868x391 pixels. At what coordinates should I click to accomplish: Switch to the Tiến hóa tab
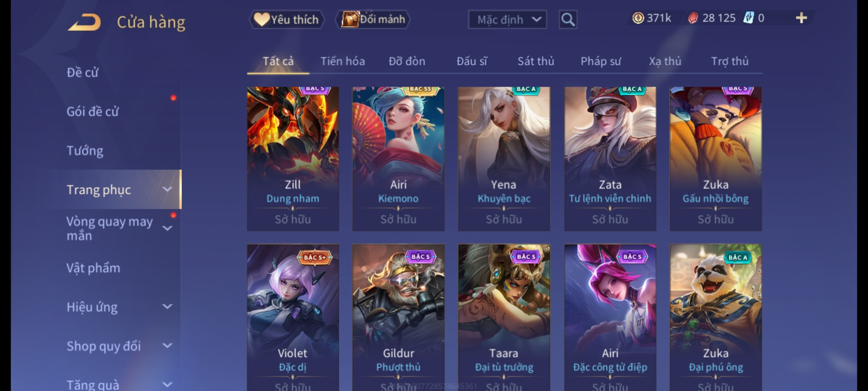(342, 61)
